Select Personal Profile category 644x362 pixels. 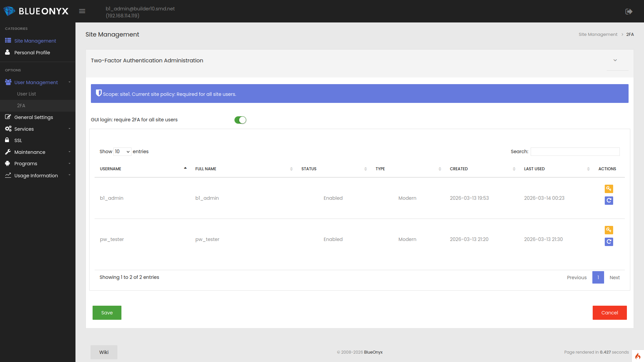[x=32, y=53]
